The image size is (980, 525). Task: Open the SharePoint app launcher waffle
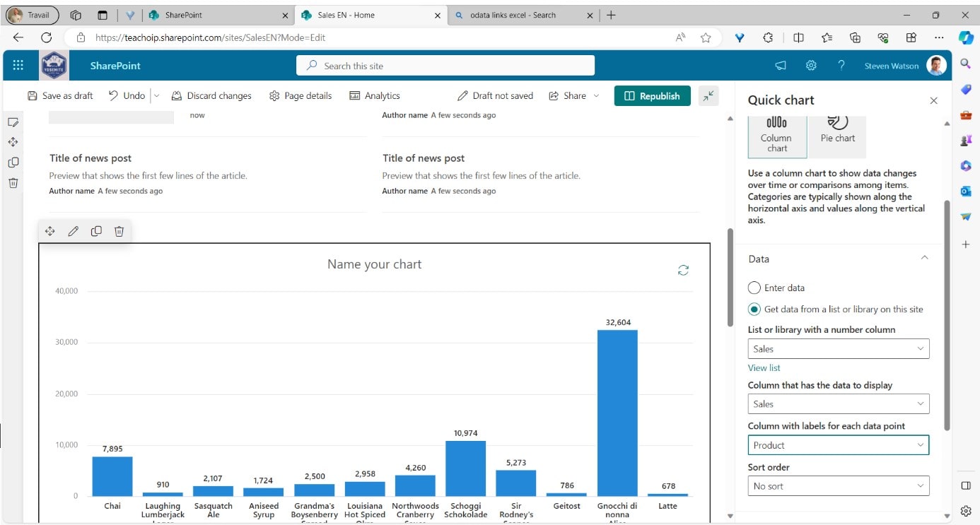18,66
